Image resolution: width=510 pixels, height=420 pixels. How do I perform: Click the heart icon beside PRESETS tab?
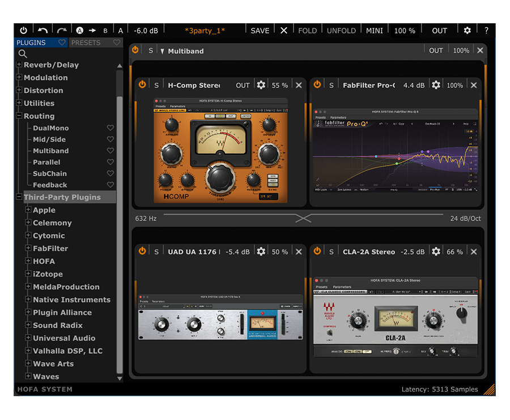point(116,43)
